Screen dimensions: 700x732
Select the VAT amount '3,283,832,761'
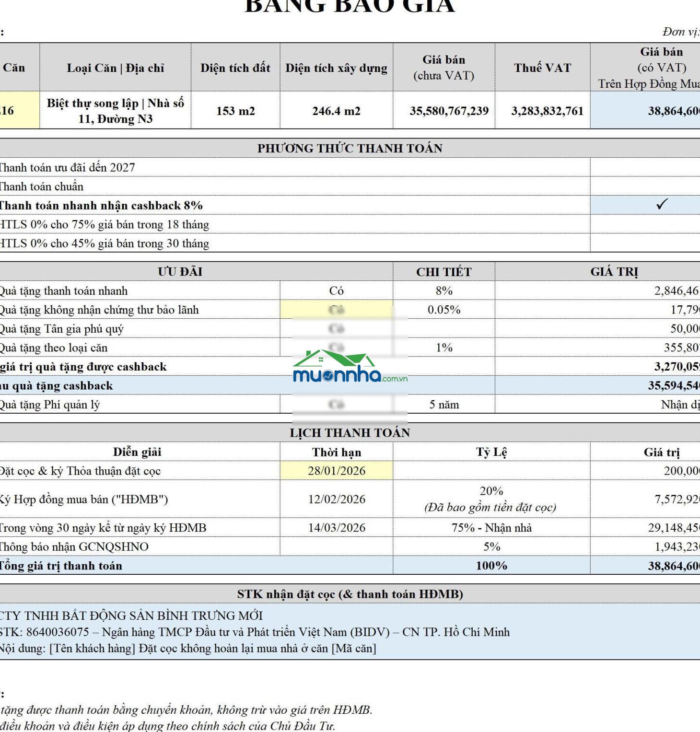click(x=547, y=111)
